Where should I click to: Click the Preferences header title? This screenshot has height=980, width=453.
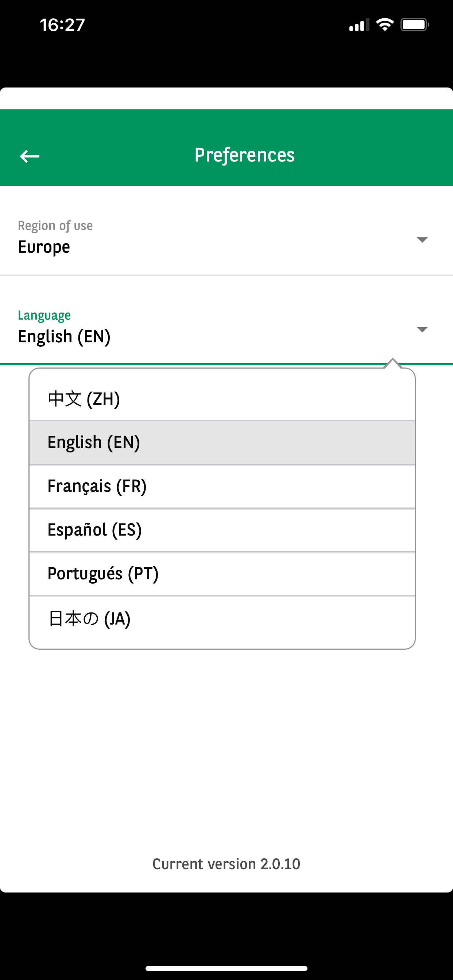(244, 155)
